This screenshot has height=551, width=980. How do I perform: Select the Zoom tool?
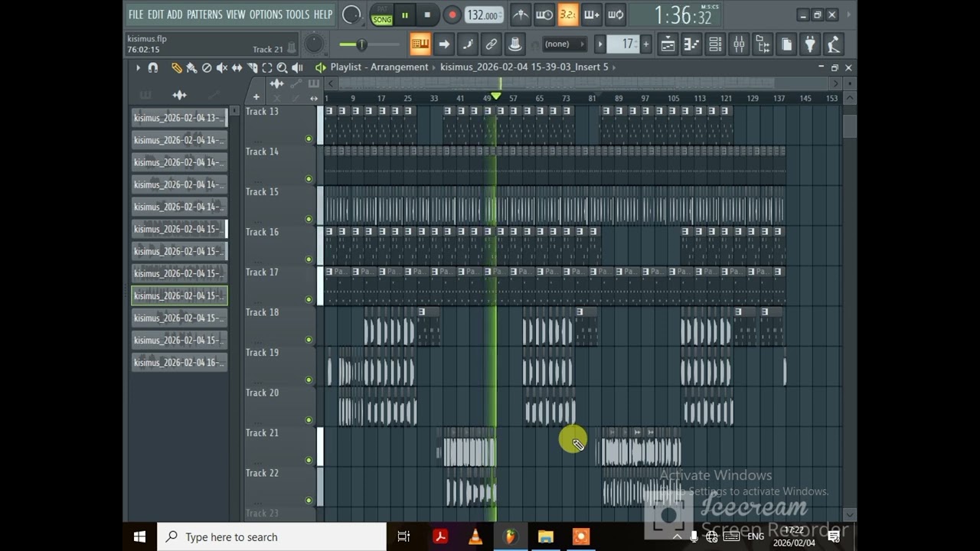282,67
